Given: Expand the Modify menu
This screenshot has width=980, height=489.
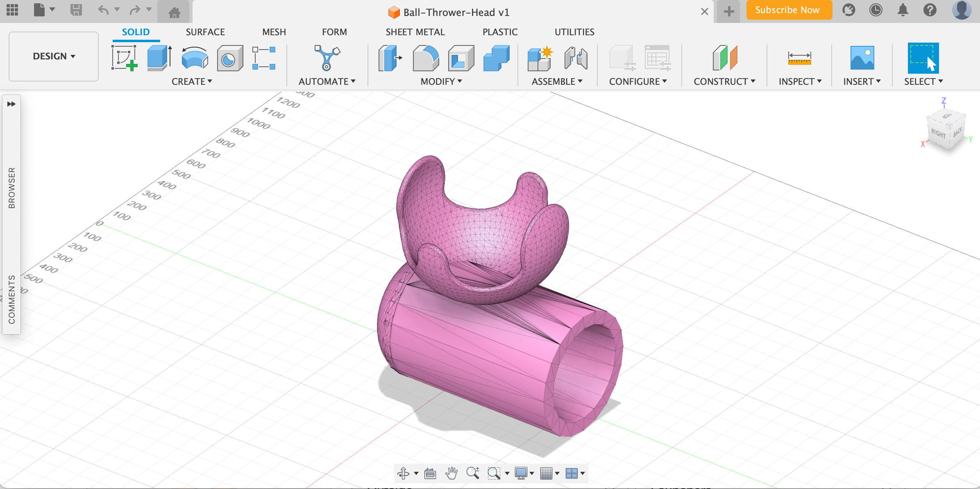Looking at the screenshot, I should point(441,81).
